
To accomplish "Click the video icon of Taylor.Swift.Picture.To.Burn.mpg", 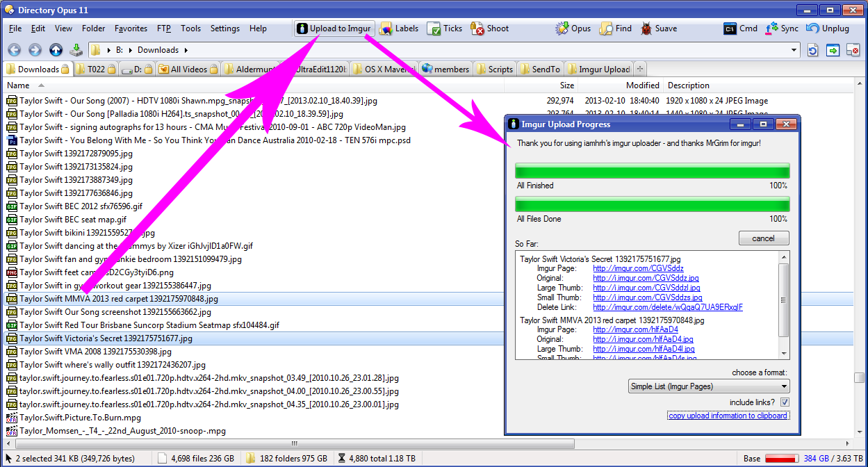I will click(12, 418).
